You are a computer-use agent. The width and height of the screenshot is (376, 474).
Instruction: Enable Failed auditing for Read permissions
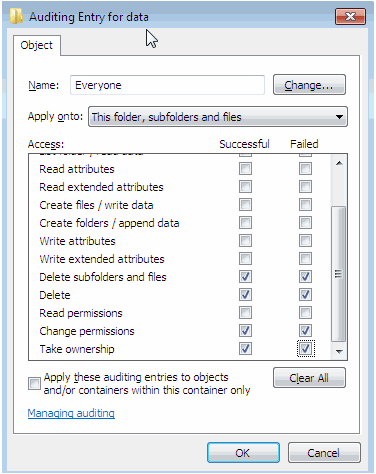point(305,313)
